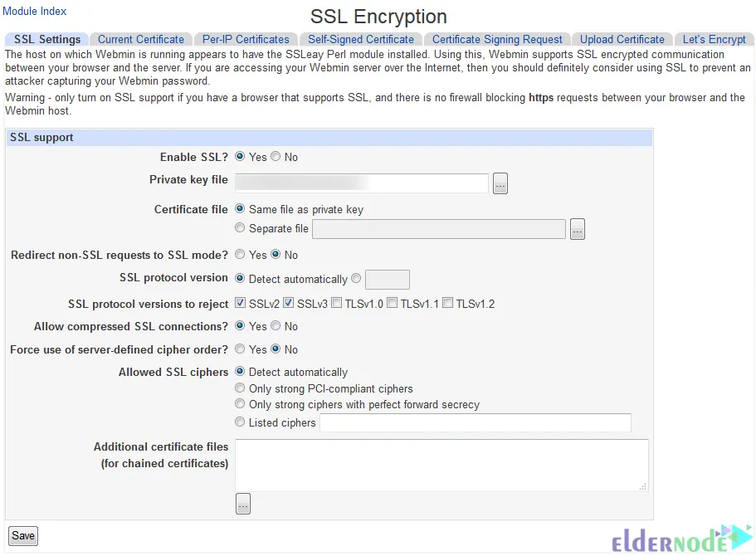The width and height of the screenshot is (756, 556).
Task: Switch to the Upload Certificate tab
Action: 622,39
